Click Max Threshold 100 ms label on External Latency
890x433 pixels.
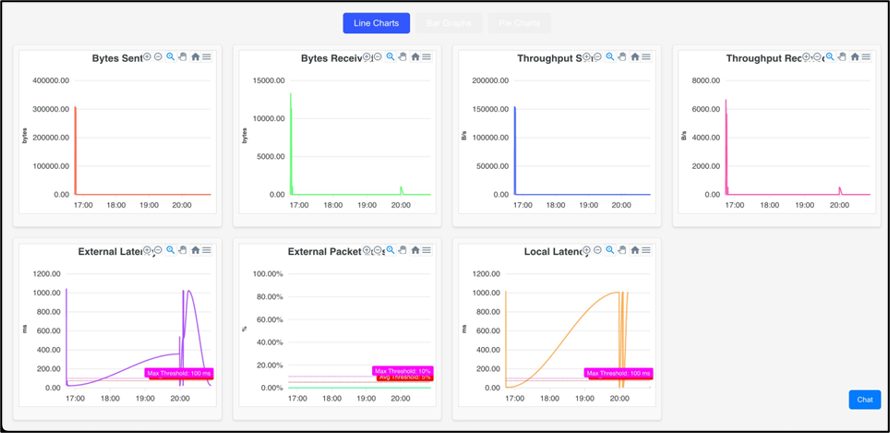(x=179, y=373)
